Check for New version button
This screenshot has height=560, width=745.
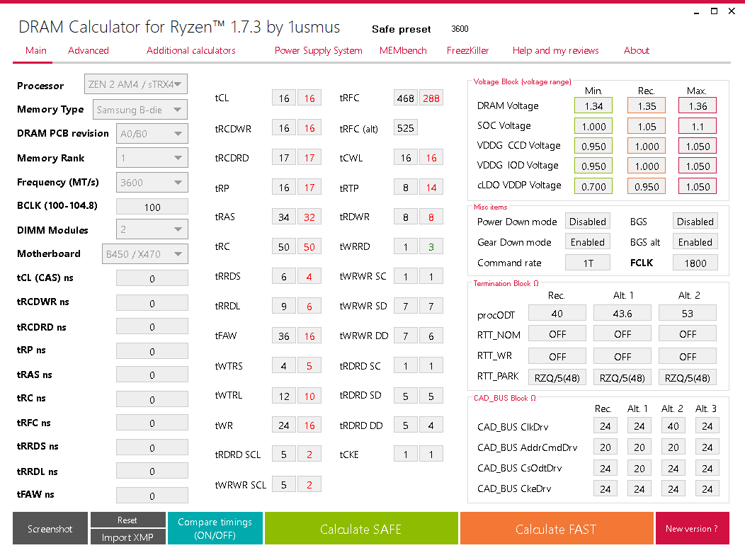pos(692,528)
